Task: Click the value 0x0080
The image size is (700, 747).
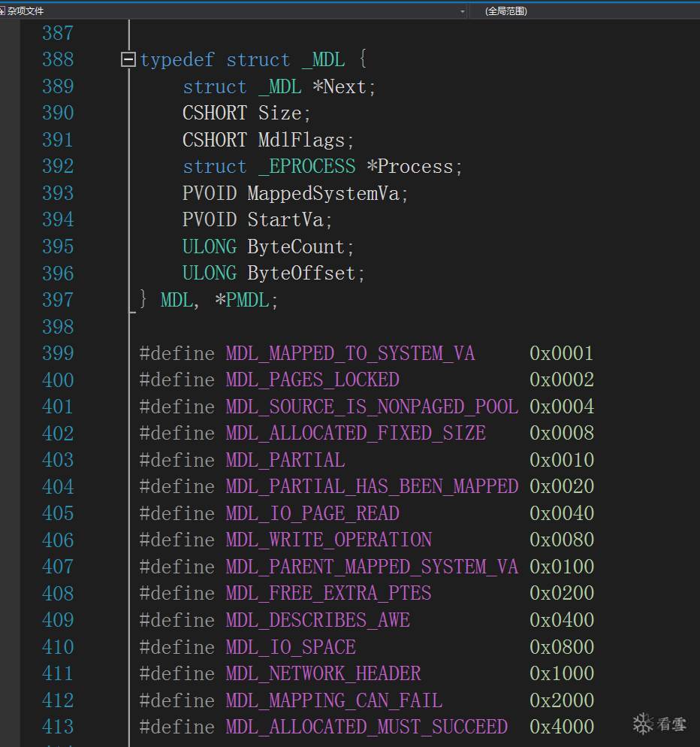Action: coord(562,540)
